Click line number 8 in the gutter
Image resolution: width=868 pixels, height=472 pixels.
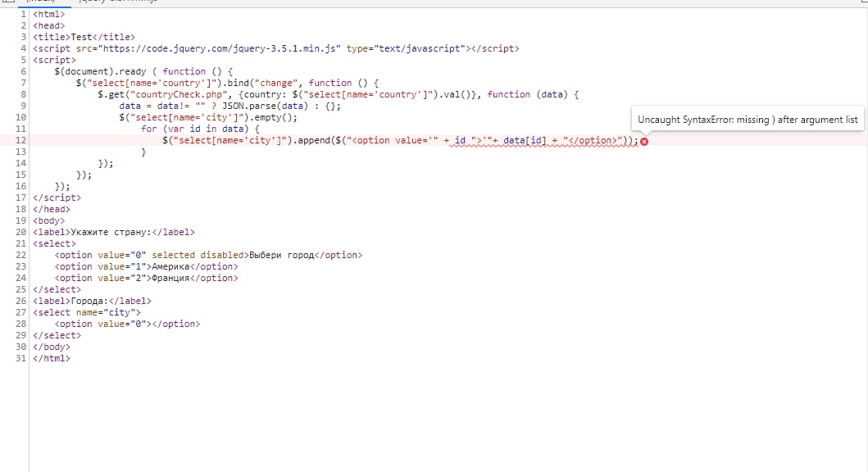[x=23, y=94]
